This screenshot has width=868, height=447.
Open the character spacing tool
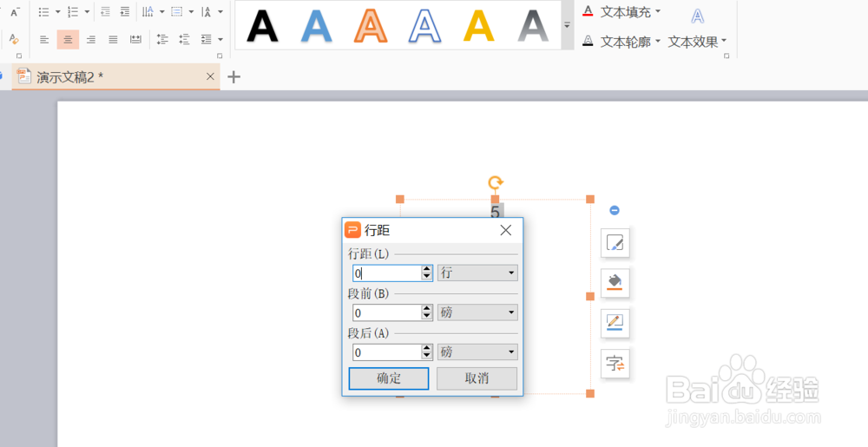(207, 11)
